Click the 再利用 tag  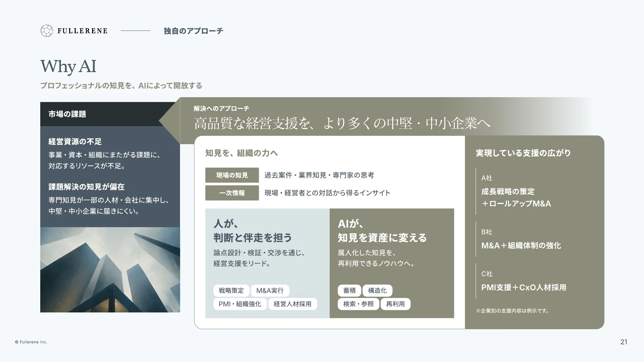click(x=395, y=304)
